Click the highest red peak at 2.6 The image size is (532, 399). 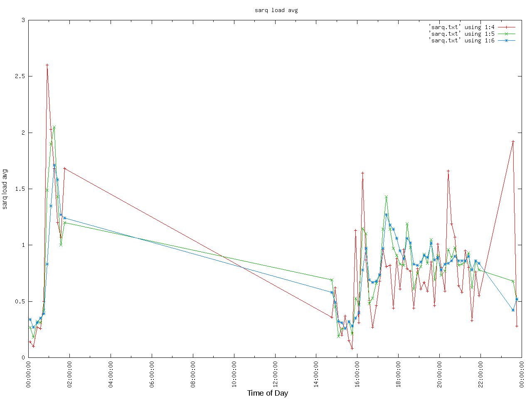click(x=47, y=65)
